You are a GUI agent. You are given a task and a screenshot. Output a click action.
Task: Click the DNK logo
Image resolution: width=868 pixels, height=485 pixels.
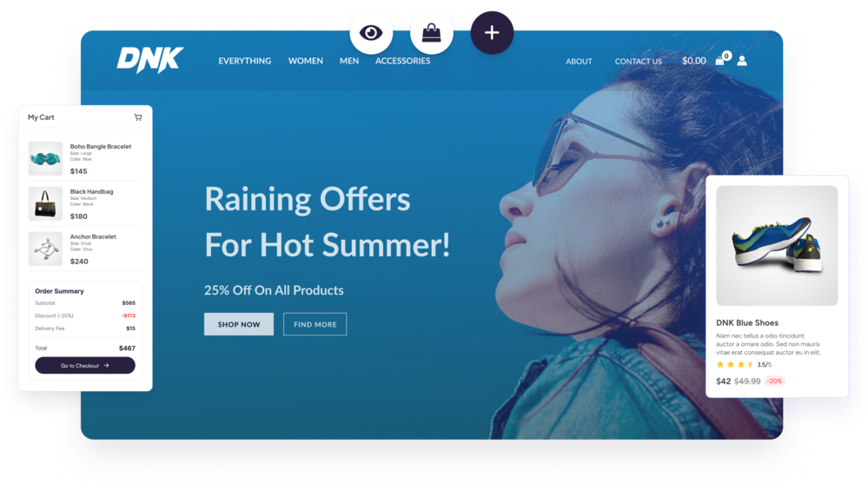pyautogui.click(x=150, y=60)
